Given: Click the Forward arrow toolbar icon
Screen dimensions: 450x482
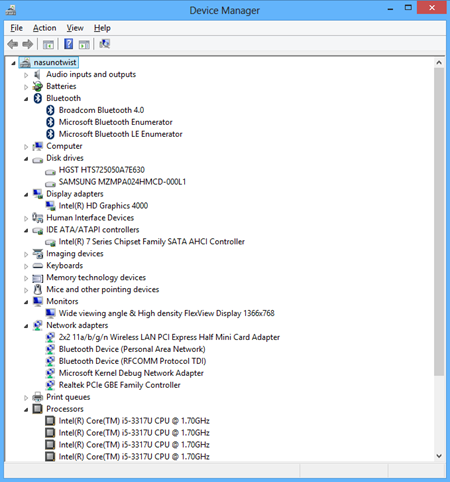Looking at the screenshot, I should click(28, 44).
